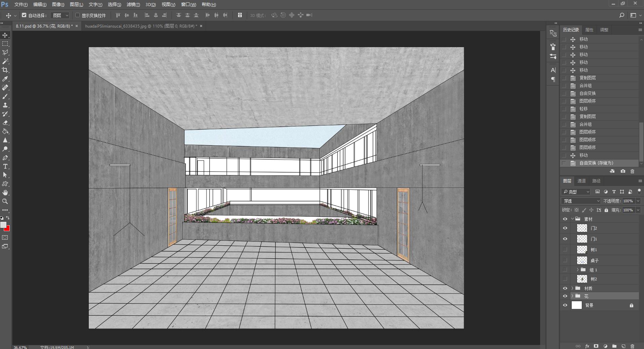Select the Sharpen tool
Screen dimensions: 644x349
5,140
